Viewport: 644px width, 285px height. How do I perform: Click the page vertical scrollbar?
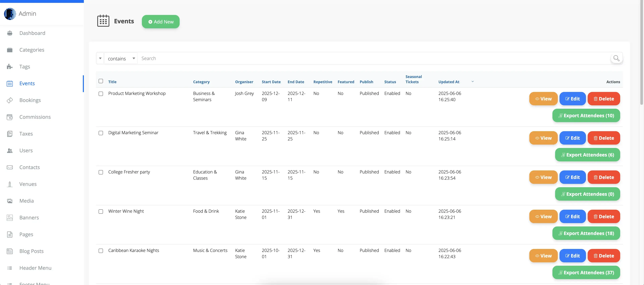point(641,53)
